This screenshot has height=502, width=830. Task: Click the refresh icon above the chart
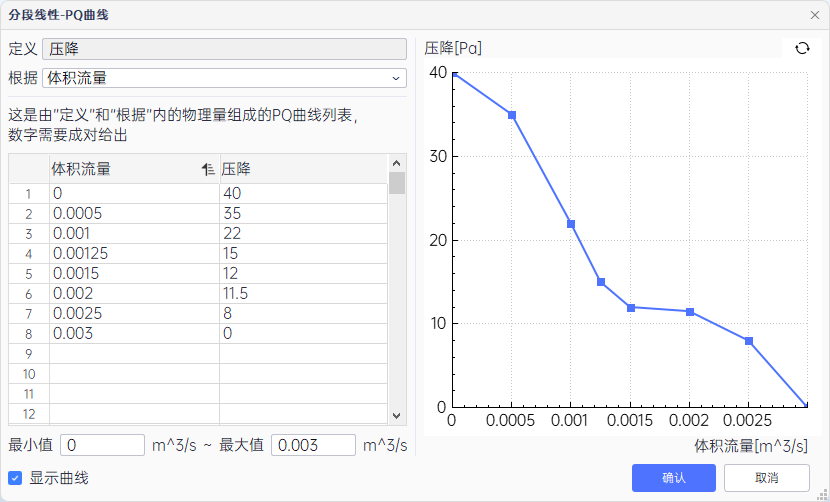(801, 48)
